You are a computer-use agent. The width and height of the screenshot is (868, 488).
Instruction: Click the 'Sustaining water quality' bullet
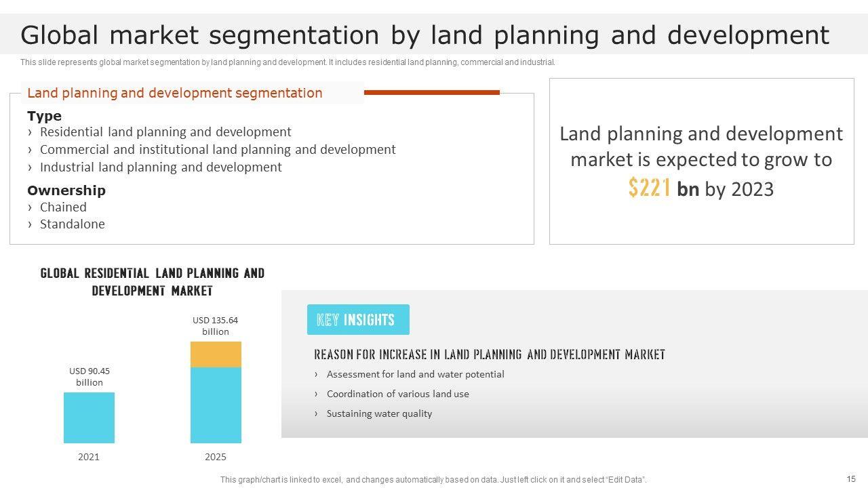point(379,413)
